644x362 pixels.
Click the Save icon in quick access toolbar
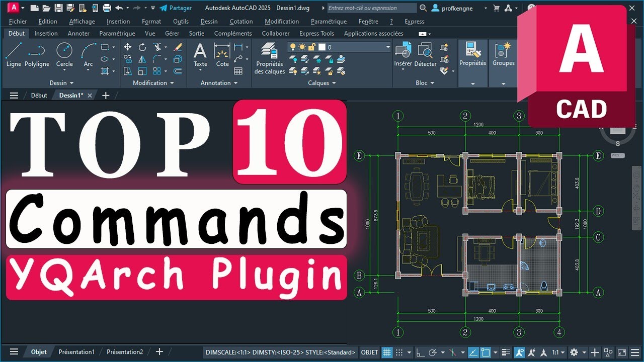click(x=58, y=8)
